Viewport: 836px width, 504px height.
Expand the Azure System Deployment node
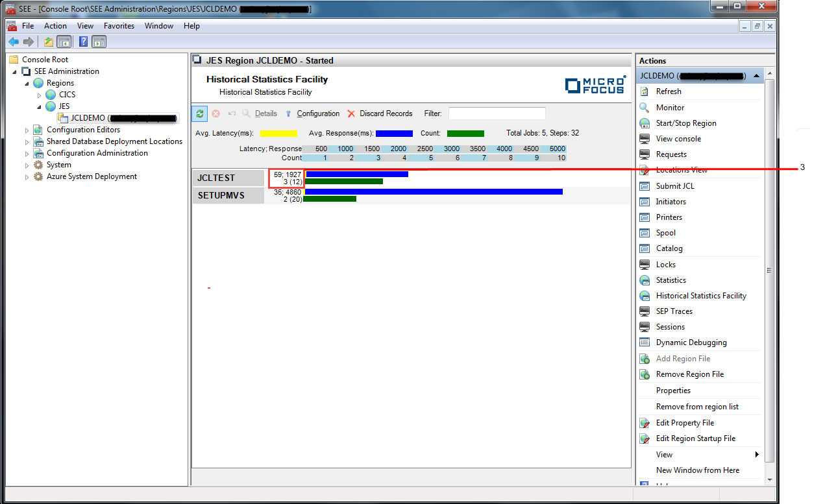pos(27,177)
